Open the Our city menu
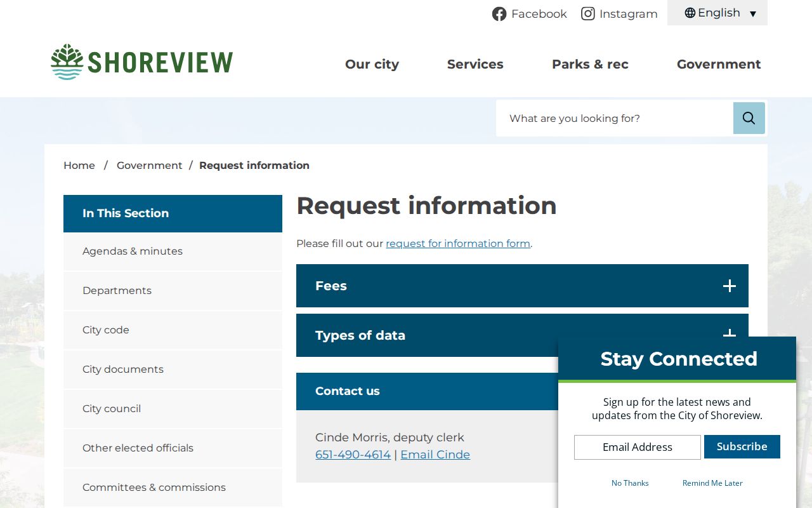The width and height of the screenshot is (812, 508). 372,64
